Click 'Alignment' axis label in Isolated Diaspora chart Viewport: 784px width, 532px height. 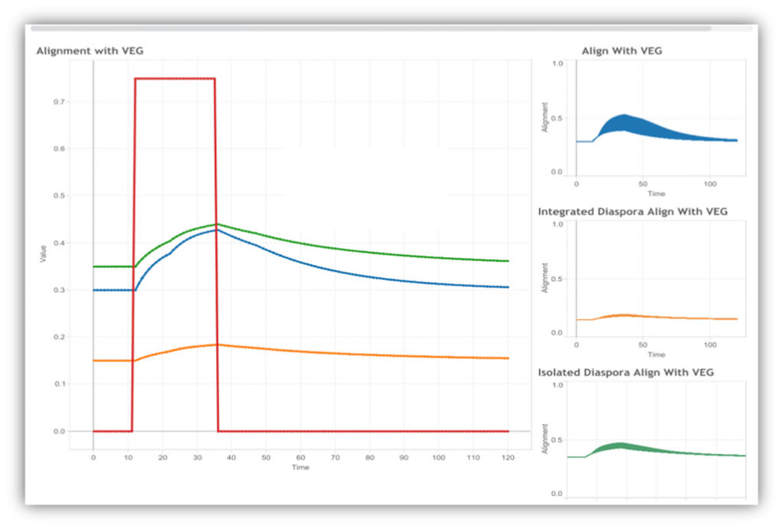pyautogui.click(x=545, y=439)
